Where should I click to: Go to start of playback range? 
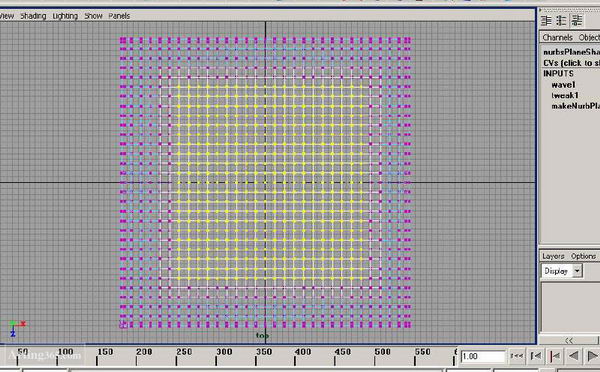517,356
